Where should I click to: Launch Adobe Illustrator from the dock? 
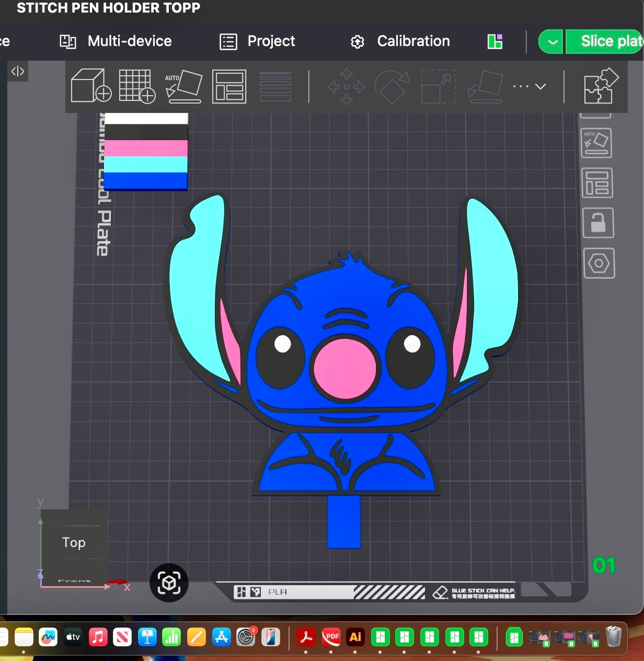coord(355,637)
